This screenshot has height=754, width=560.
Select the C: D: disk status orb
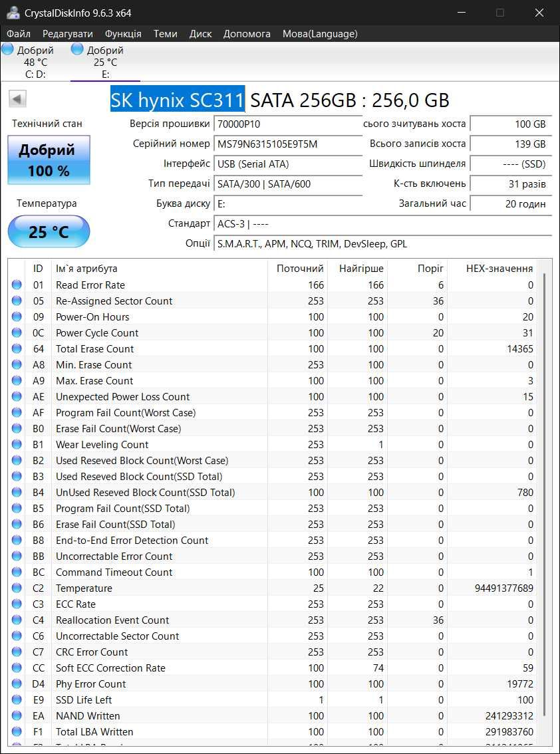pyautogui.click(x=8, y=49)
